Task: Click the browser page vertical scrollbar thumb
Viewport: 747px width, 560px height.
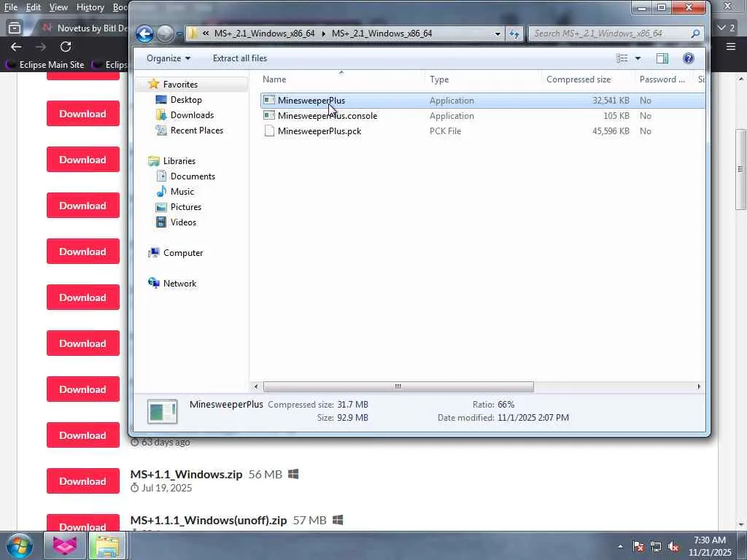Action: [x=741, y=169]
